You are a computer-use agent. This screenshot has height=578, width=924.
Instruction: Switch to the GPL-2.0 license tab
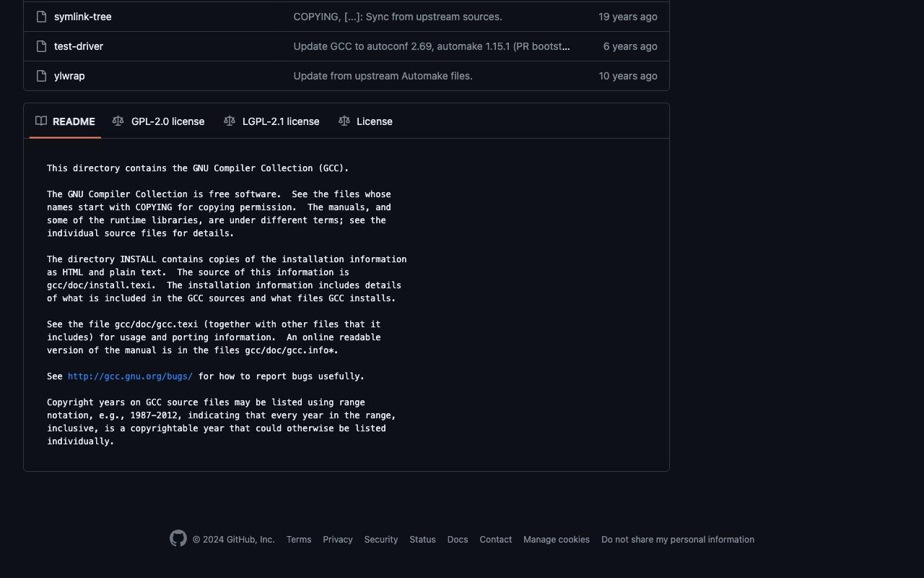159,121
